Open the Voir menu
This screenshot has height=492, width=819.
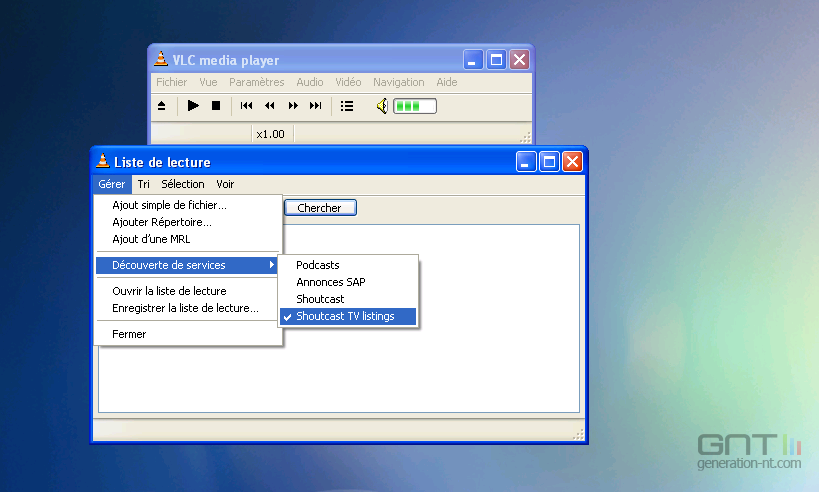pyautogui.click(x=225, y=184)
